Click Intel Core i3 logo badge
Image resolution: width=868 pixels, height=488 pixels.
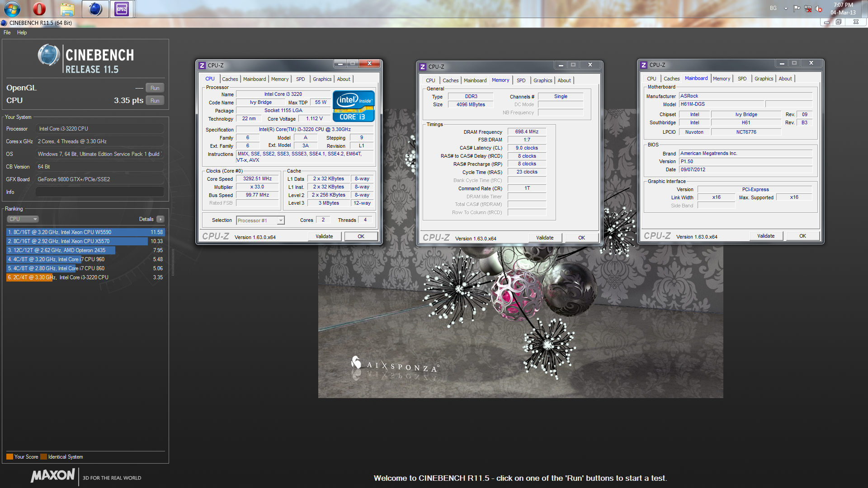tap(354, 107)
